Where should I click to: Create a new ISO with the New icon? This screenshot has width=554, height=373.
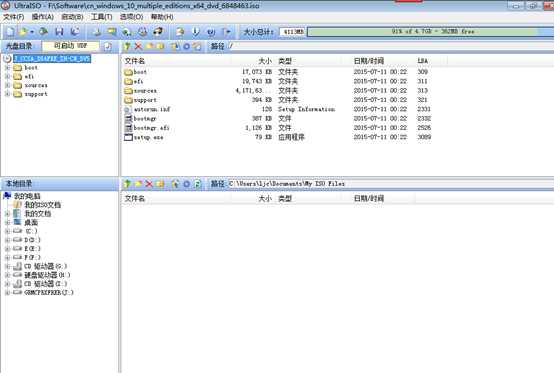tap(10, 32)
